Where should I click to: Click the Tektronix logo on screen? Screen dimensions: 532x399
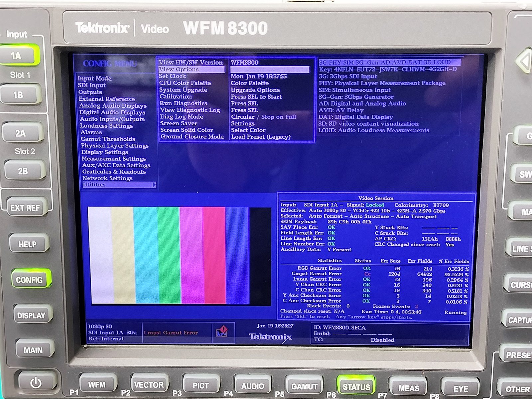coord(270,337)
